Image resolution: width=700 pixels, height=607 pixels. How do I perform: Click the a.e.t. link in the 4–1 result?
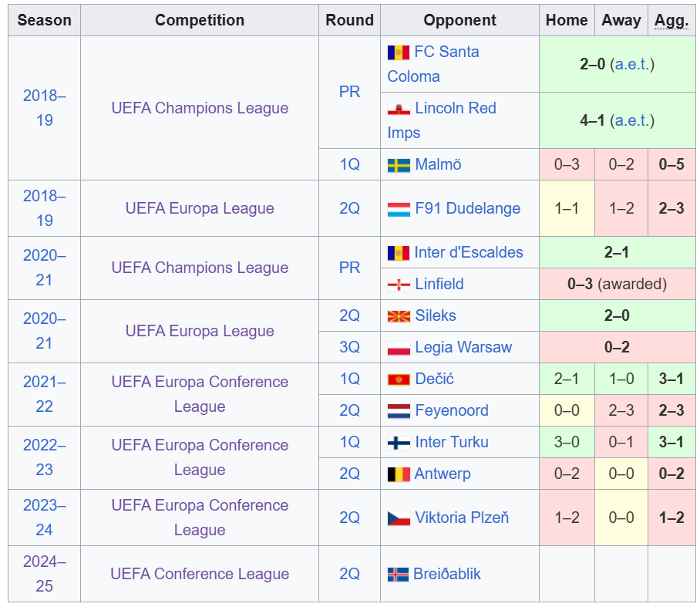[x=632, y=120]
